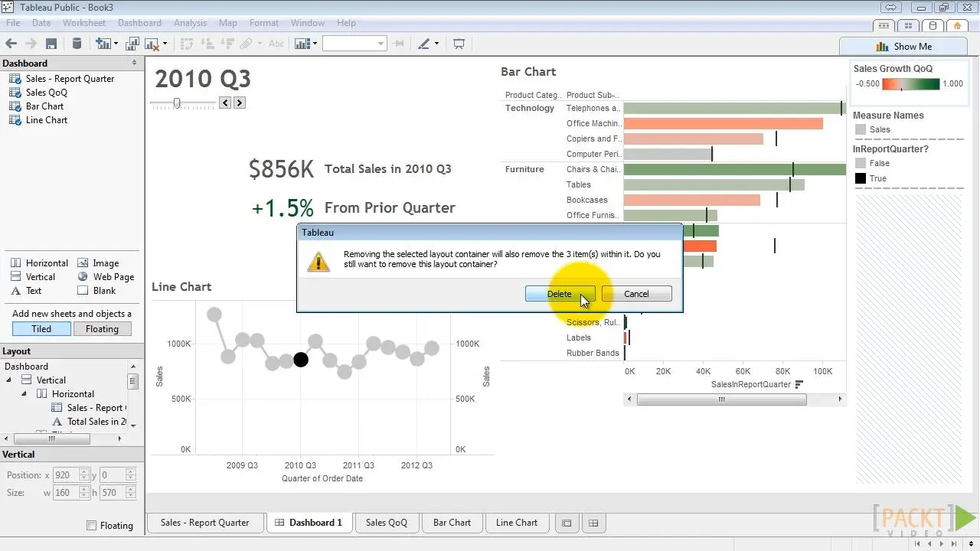Viewport: 980px width, 551px height.
Task: Click the Sort Descending toolbar icon
Action: coord(227,44)
